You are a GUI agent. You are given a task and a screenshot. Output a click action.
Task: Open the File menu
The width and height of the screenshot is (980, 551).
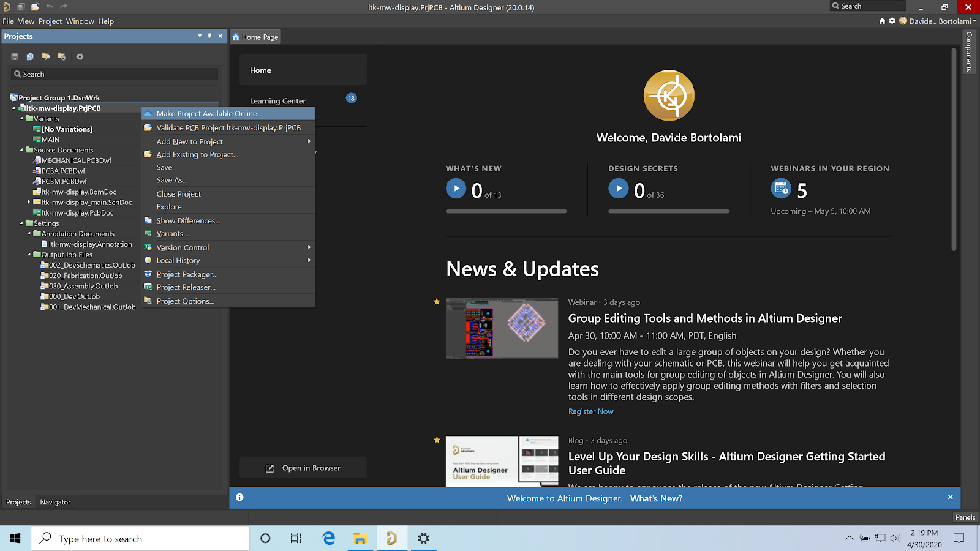pos(9,21)
